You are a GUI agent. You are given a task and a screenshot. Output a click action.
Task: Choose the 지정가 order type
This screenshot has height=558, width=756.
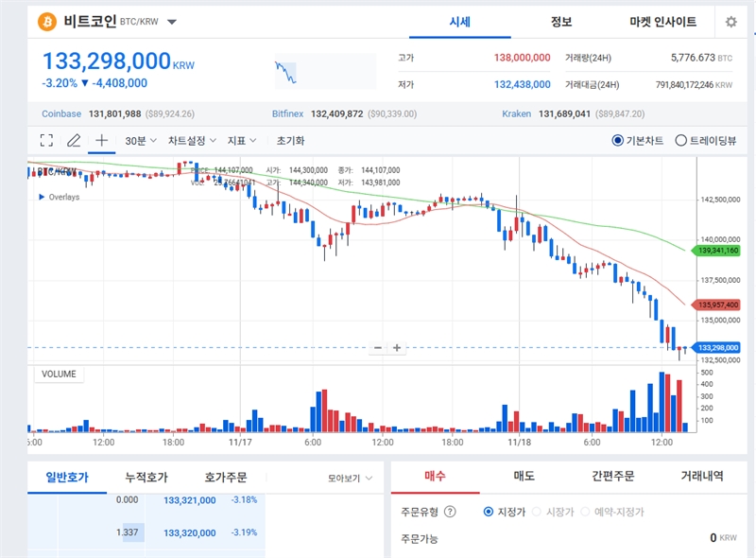point(489,512)
